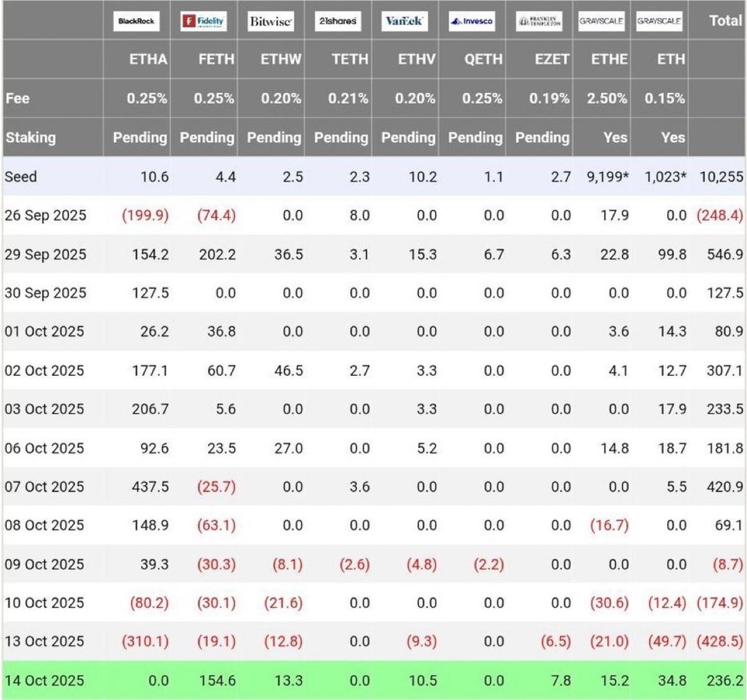This screenshot has height=700, width=747.
Task: Click the Total column header
Action: (x=725, y=21)
